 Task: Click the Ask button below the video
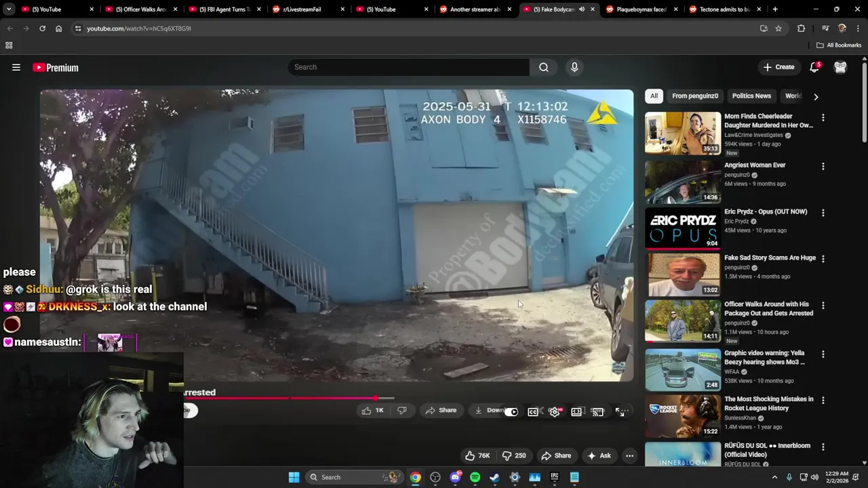click(599, 455)
